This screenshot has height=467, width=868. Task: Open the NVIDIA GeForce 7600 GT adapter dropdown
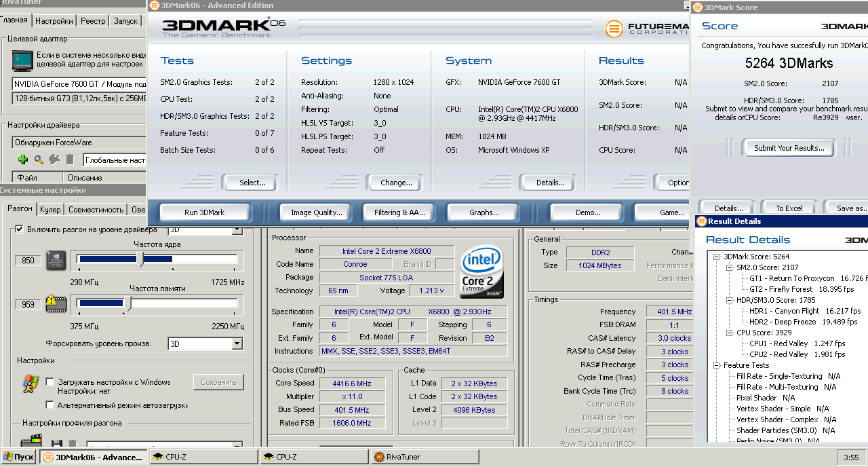coord(79,84)
